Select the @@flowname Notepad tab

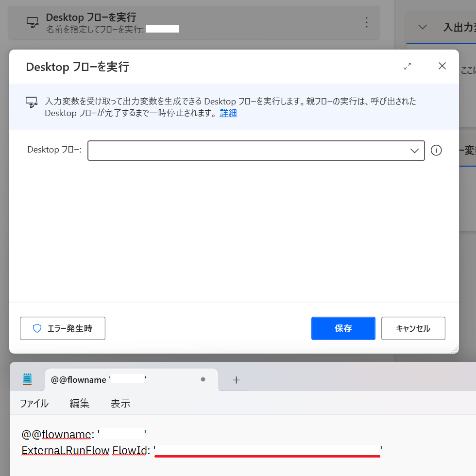click(x=132, y=379)
